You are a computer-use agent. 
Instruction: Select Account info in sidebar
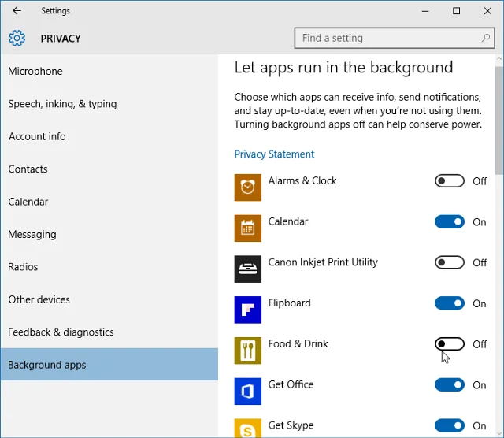click(109, 136)
